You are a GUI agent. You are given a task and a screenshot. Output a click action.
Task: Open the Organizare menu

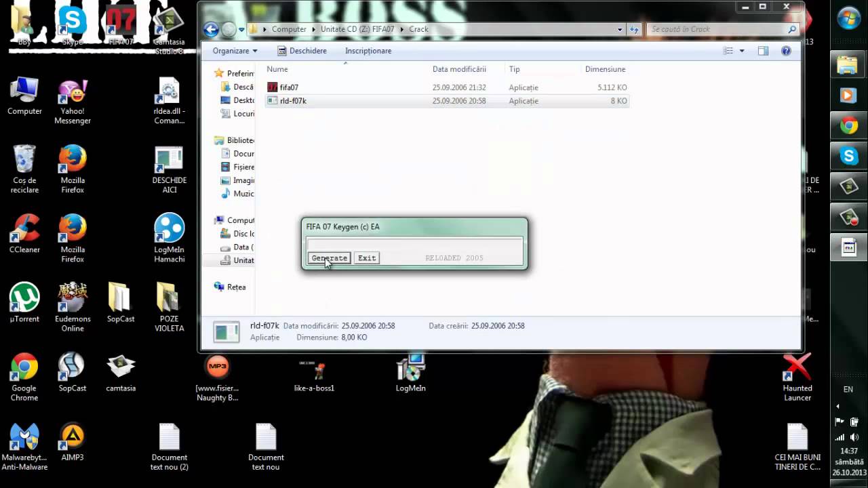click(x=235, y=51)
